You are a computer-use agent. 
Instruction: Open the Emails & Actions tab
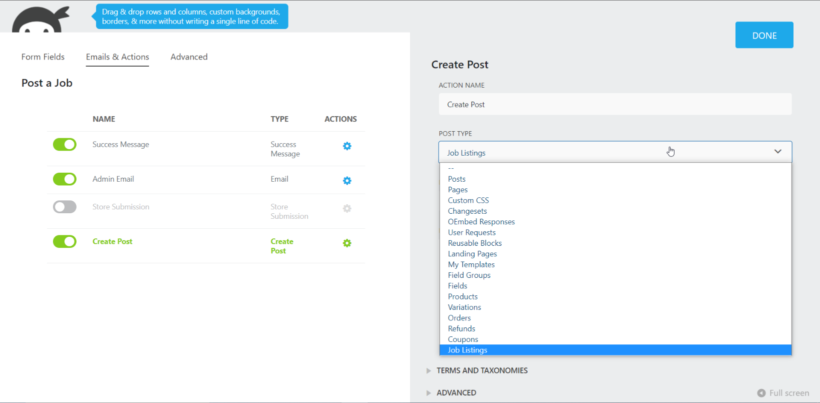[x=117, y=57]
